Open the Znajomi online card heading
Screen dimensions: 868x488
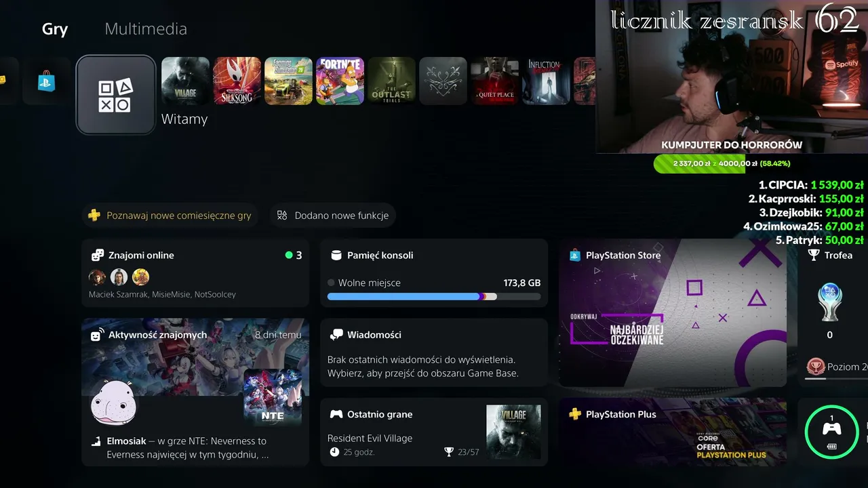click(x=141, y=256)
